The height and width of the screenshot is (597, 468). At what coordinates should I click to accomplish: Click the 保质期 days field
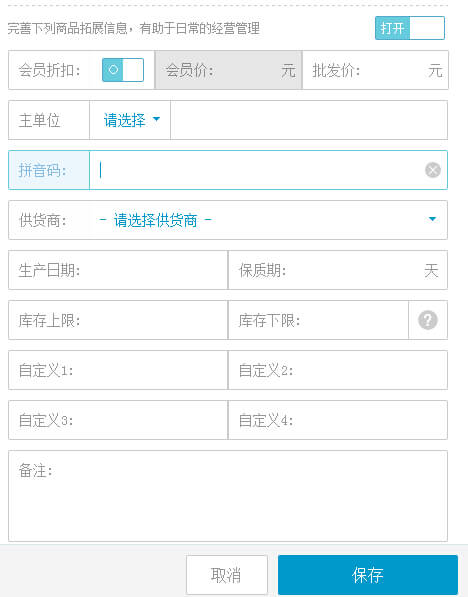click(338, 270)
